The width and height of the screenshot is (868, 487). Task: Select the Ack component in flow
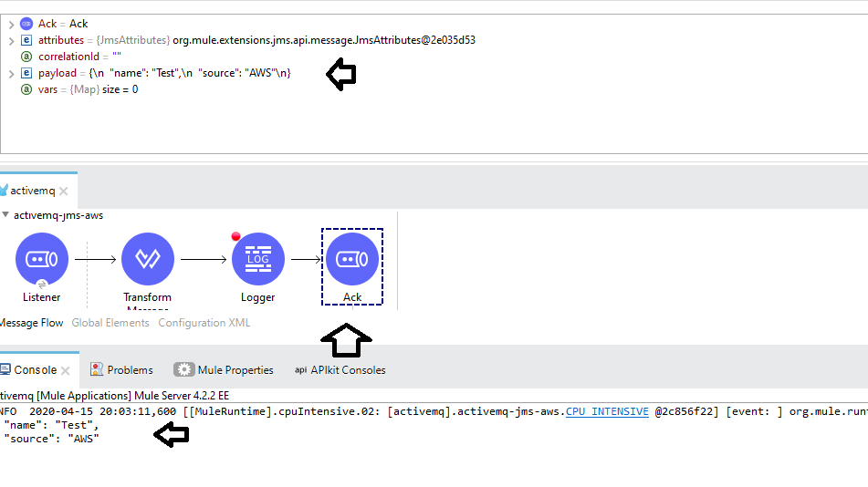(x=352, y=259)
